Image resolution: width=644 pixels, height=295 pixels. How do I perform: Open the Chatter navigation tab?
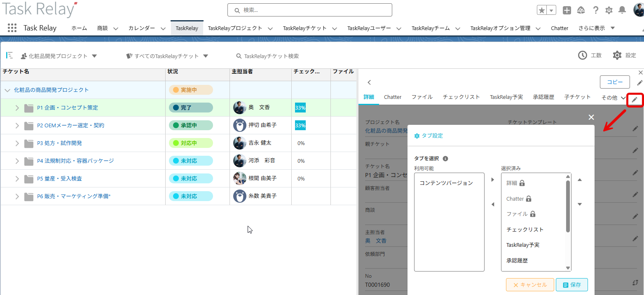click(x=560, y=28)
